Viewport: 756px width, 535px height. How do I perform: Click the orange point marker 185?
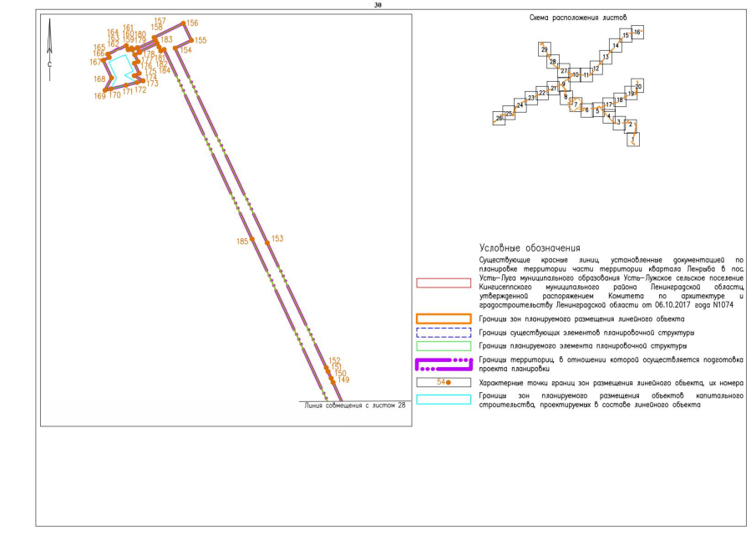(253, 242)
